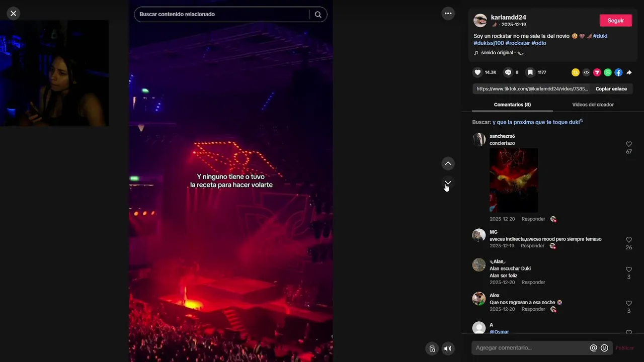Share video to WhatsApp
This screenshot has height=362, width=644.
click(608, 72)
